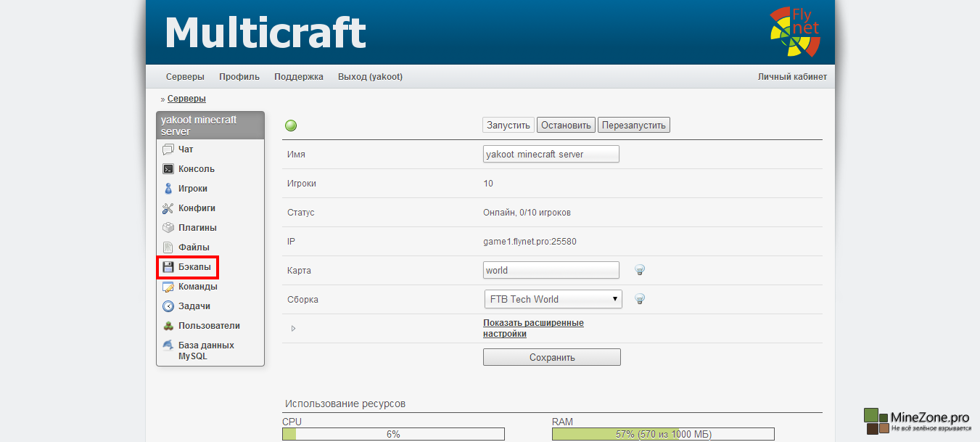Expand advanced settings triangle arrow
Image resolution: width=980 pixels, height=442 pixels.
tap(293, 329)
